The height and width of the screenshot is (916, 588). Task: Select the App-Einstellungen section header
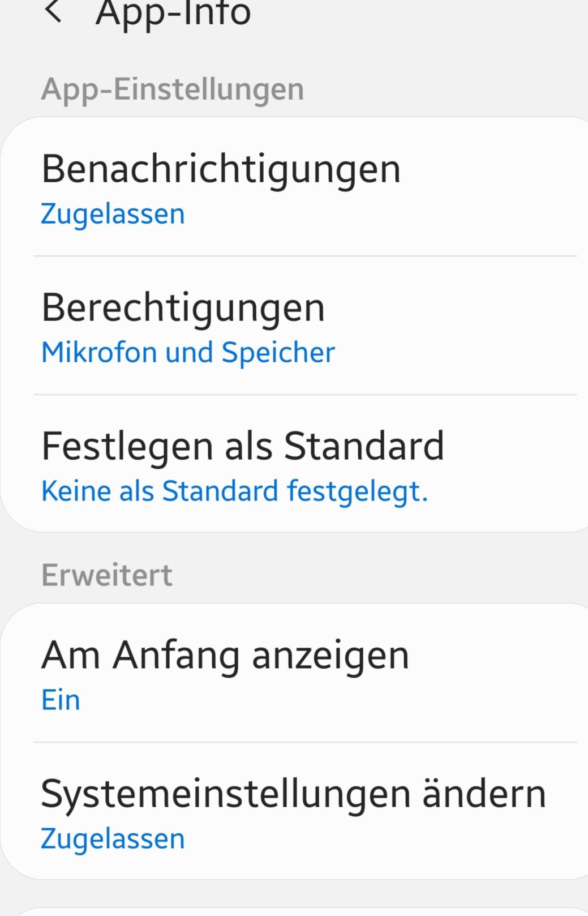pos(173,89)
